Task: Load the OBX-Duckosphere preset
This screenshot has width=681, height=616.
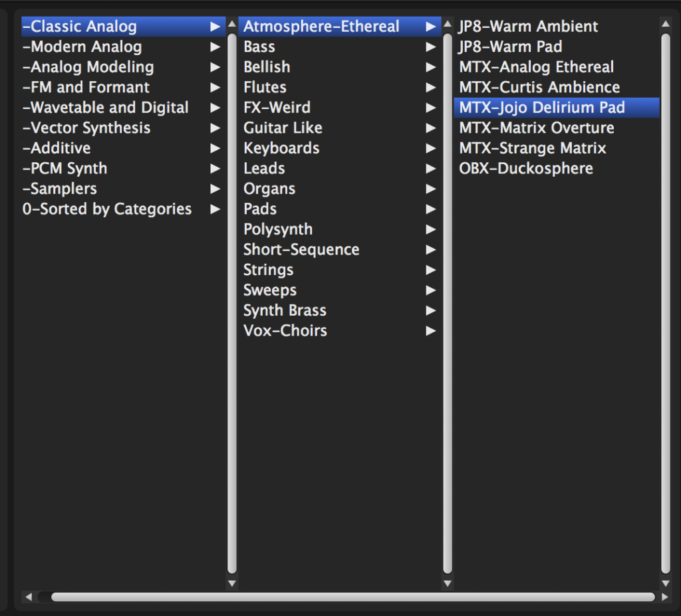Action: [x=557, y=168]
